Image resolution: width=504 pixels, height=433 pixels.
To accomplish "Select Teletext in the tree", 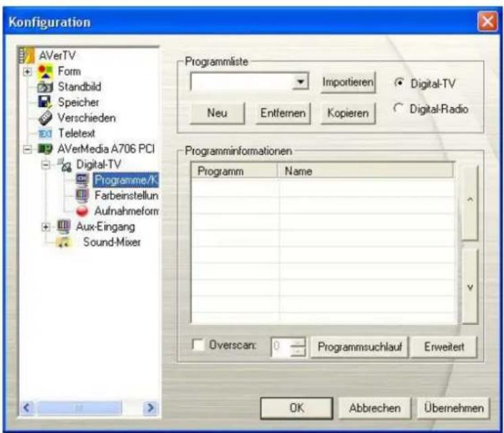I will point(76,133).
